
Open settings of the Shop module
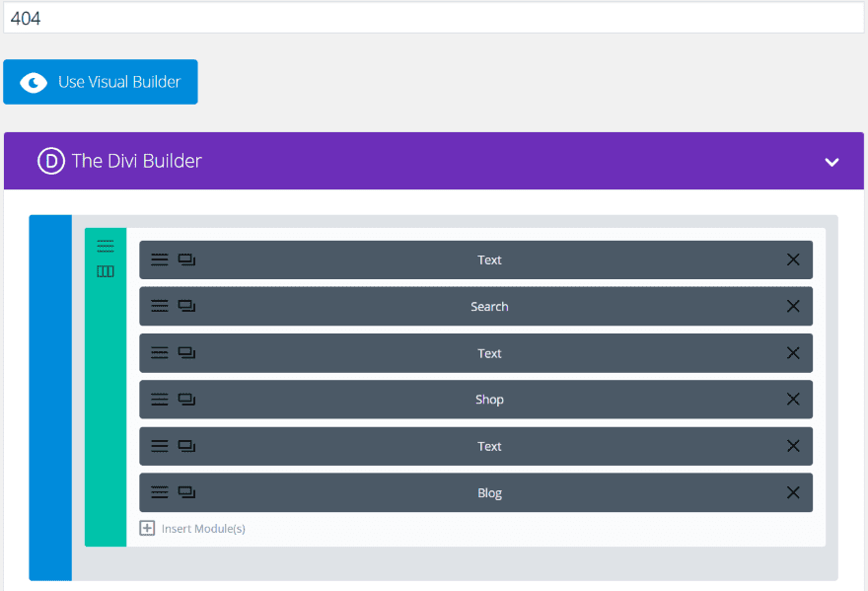[x=159, y=400]
